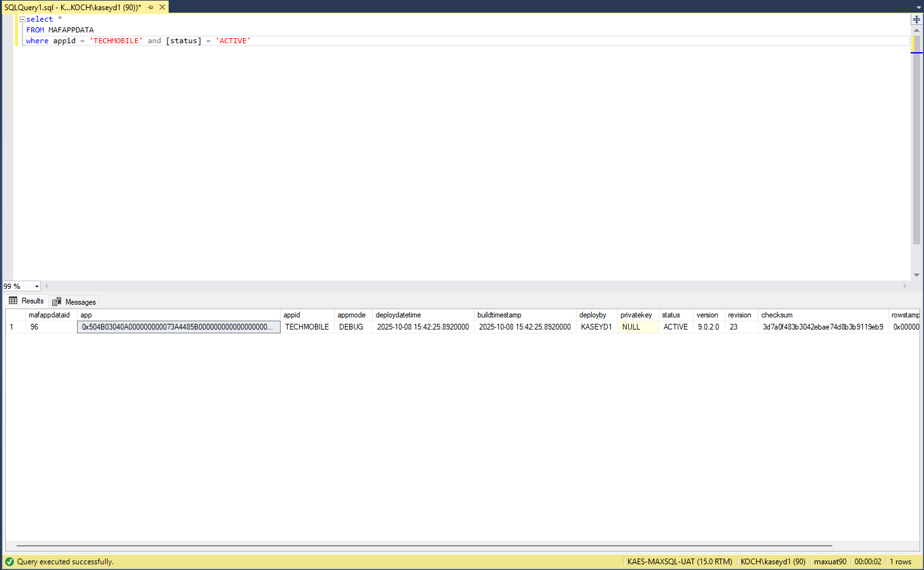Close the SQLQuery1.sql query tab
Image resolution: width=924 pixels, height=570 pixels.
click(162, 7)
